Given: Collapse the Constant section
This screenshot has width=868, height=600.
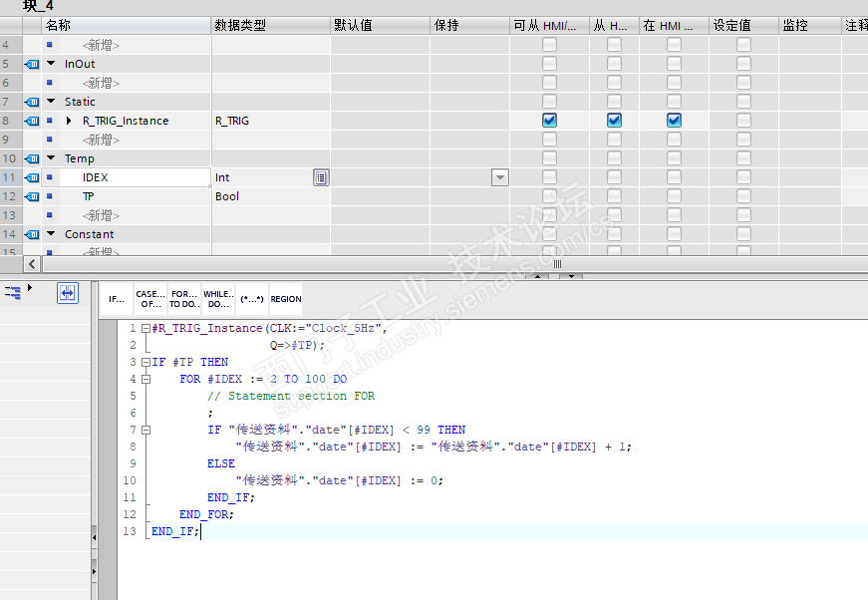Looking at the screenshot, I should (x=51, y=234).
